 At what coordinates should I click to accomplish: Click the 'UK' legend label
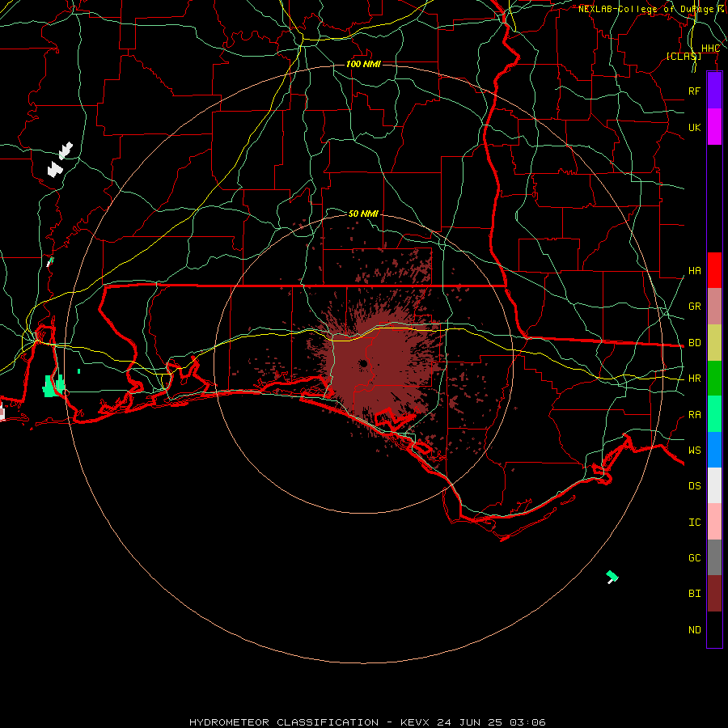tap(694, 127)
